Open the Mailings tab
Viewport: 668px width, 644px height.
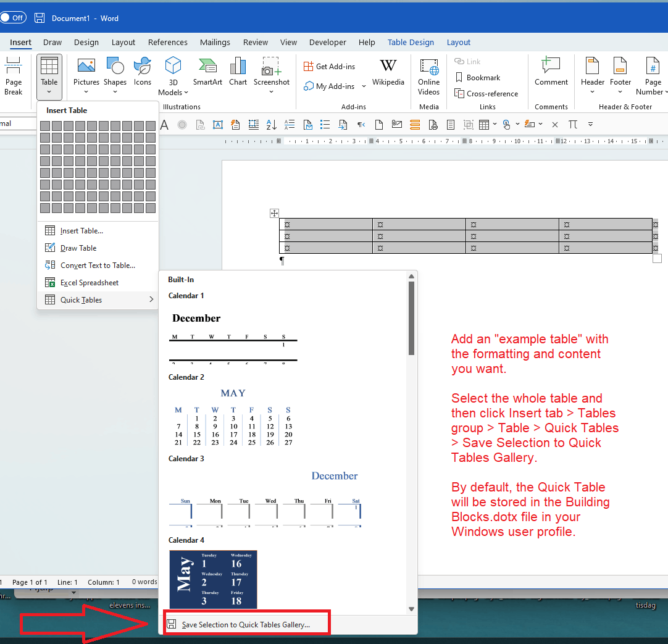click(215, 42)
